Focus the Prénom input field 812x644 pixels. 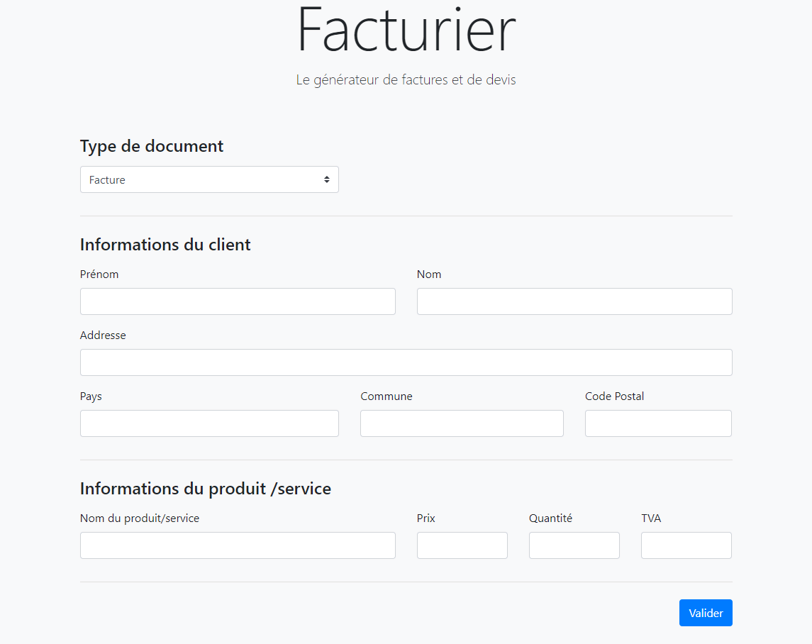click(x=238, y=301)
